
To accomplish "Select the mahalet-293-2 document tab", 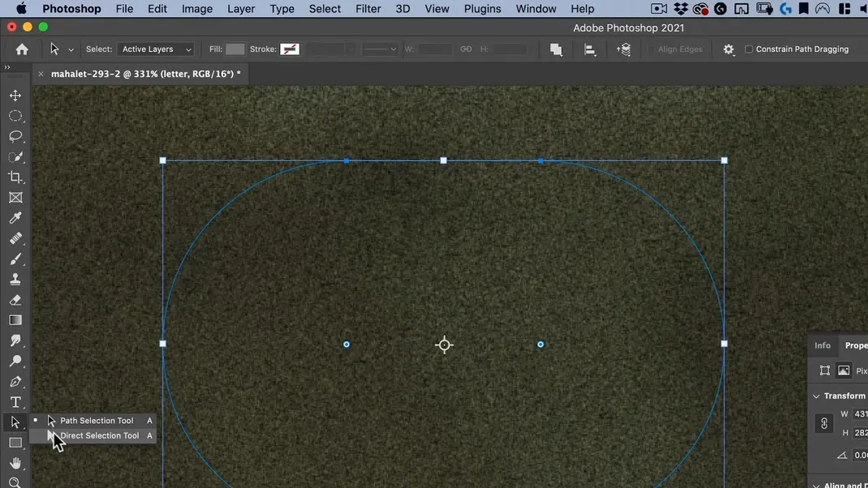I will [145, 74].
